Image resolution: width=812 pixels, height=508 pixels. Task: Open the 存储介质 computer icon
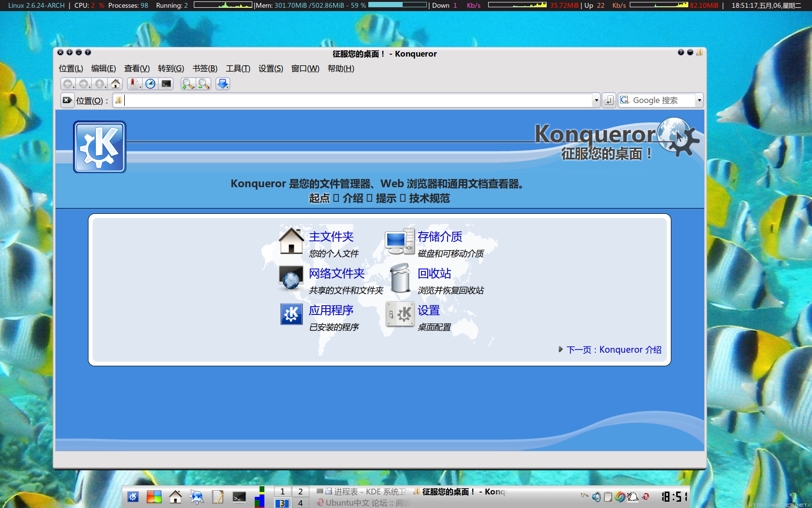click(x=400, y=241)
